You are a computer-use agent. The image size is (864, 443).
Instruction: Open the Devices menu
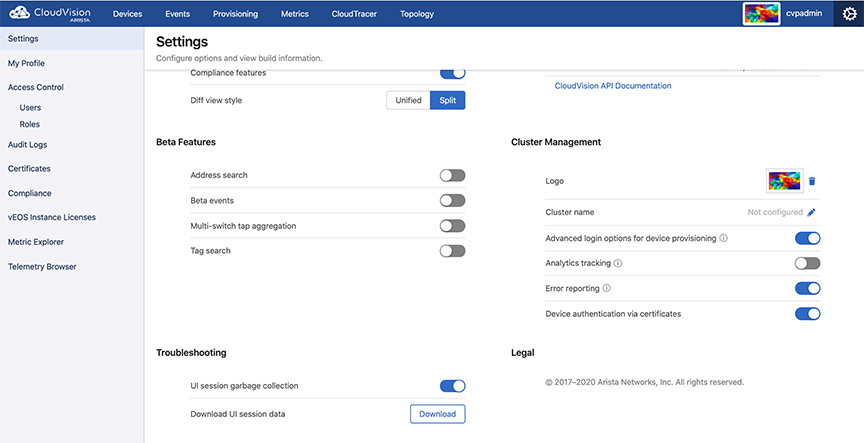pos(127,14)
